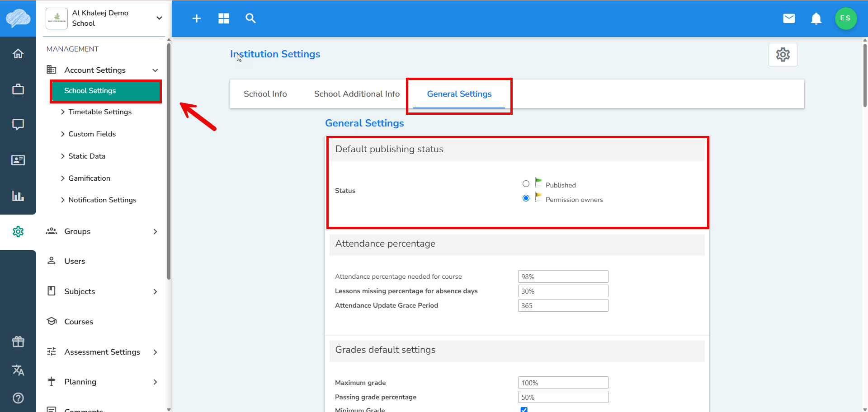
Task: Open the ID card icon in the rail
Action: click(x=18, y=160)
